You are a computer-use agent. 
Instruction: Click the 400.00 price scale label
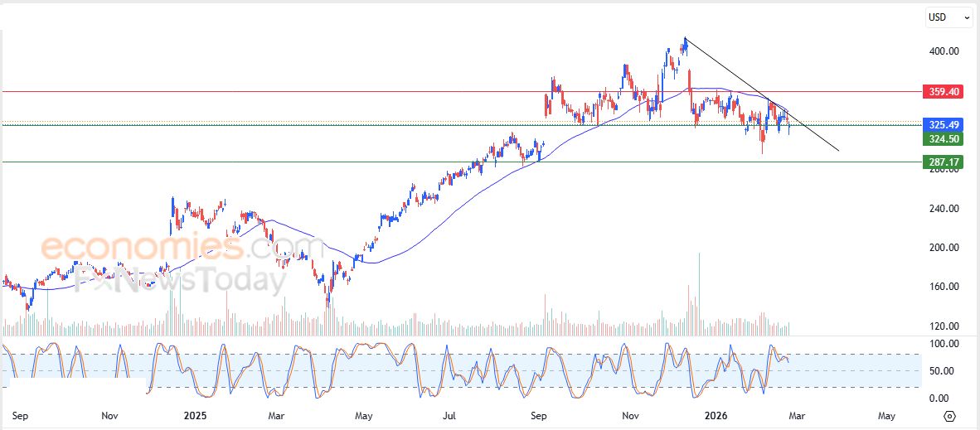click(944, 51)
